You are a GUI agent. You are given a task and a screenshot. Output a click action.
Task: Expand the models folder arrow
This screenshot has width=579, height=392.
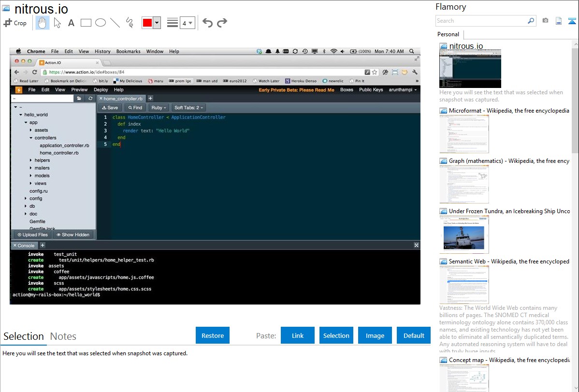click(x=30, y=176)
